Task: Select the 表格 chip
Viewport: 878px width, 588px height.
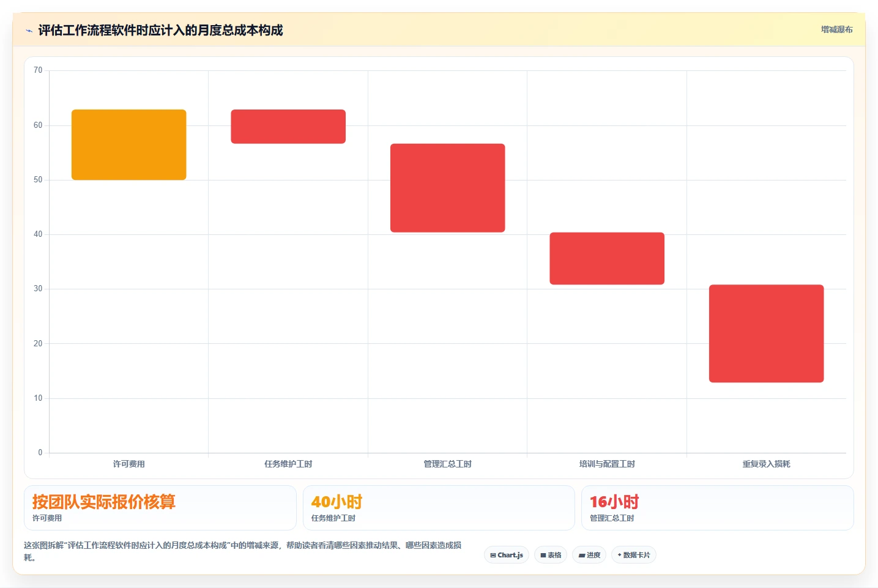Action: 551,555
